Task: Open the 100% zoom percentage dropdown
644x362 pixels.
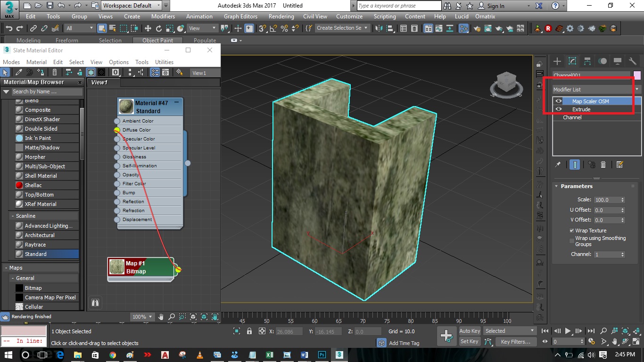Action: pyautogui.click(x=142, y=317)
